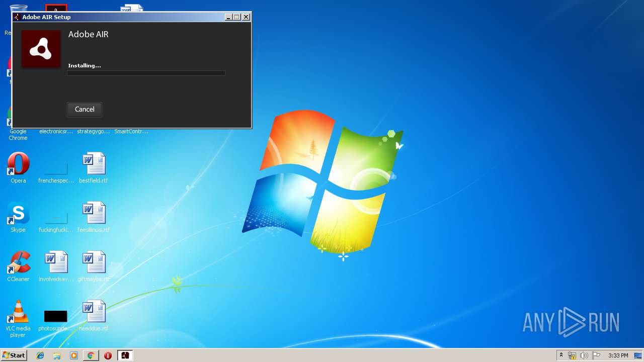Select the involvedsav... document icon

coord(56,266)
